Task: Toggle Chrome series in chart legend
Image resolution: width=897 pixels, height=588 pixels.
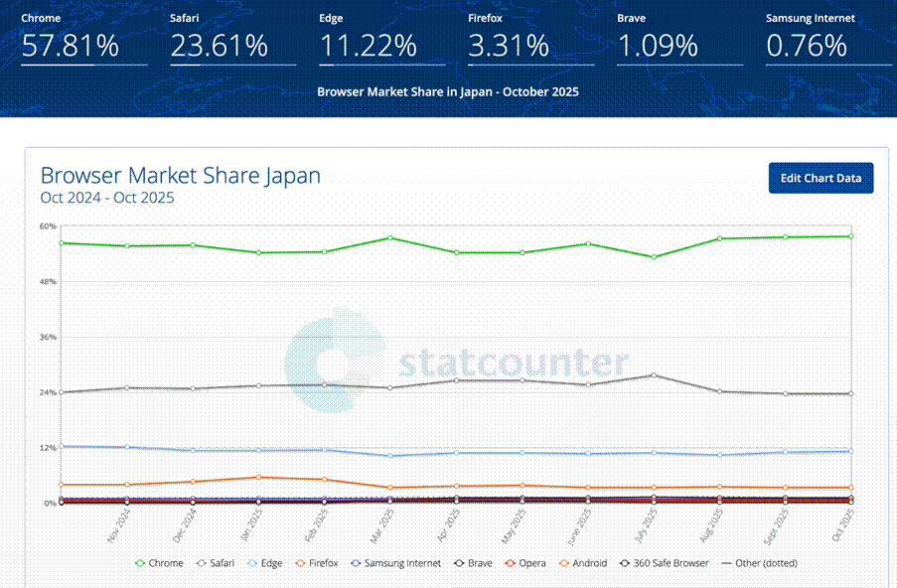Action: (158, 563)
